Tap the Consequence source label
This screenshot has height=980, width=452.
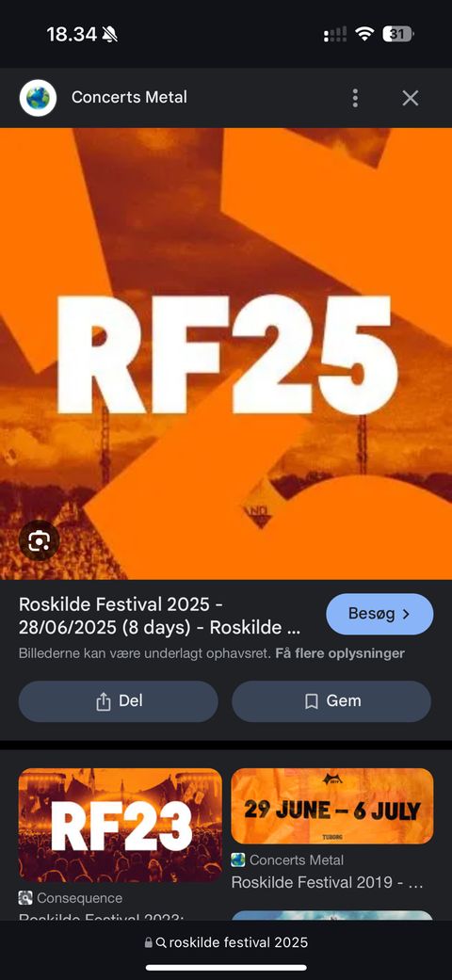click(79, 898)
